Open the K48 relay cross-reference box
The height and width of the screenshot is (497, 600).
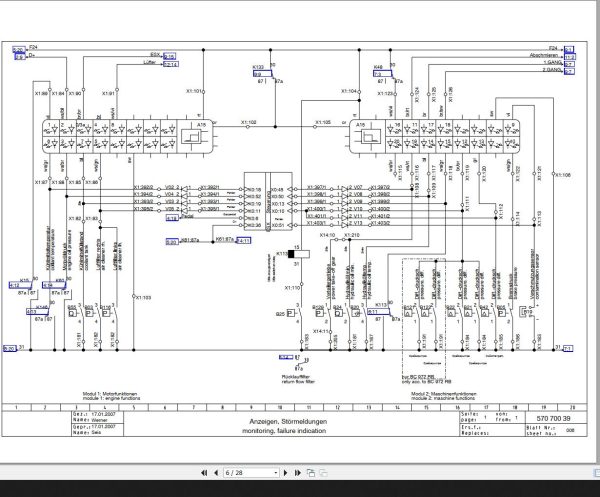tap(383, 73)
